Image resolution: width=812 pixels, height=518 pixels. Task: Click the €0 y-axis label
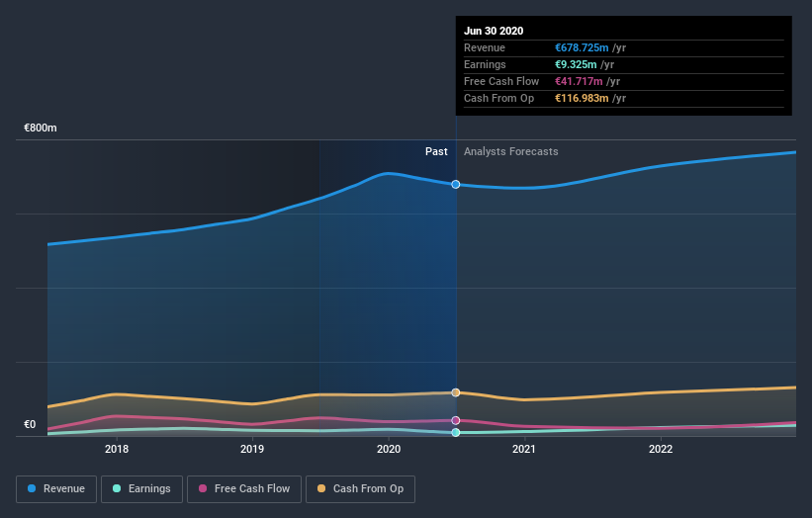[30, 424]
